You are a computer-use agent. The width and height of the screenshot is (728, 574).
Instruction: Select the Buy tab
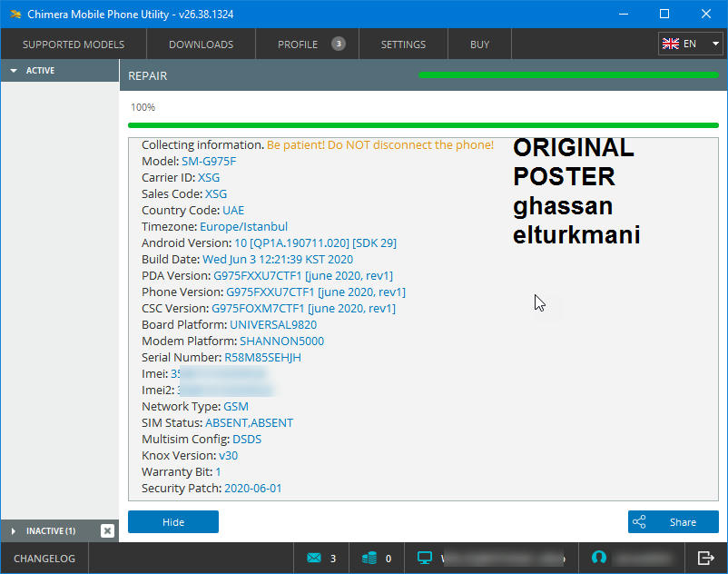click(479, 45)
